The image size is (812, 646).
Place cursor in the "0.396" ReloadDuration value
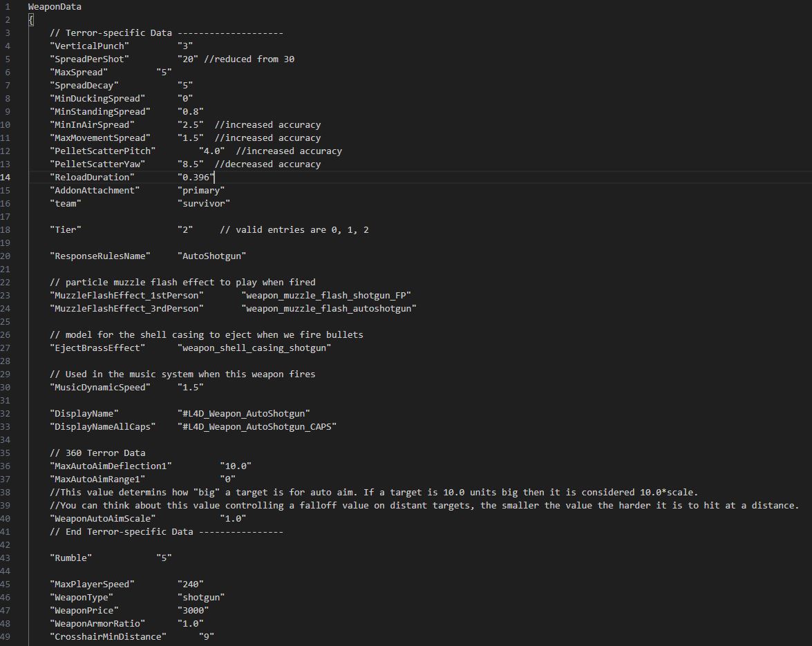click(196, 178)
